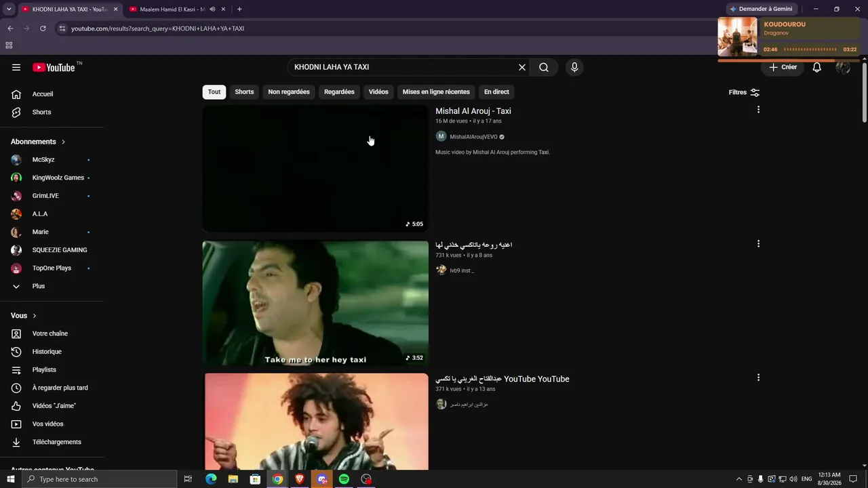Open the account avatar menu
Screen dimensions: 868x488
[x=843, y=67]
